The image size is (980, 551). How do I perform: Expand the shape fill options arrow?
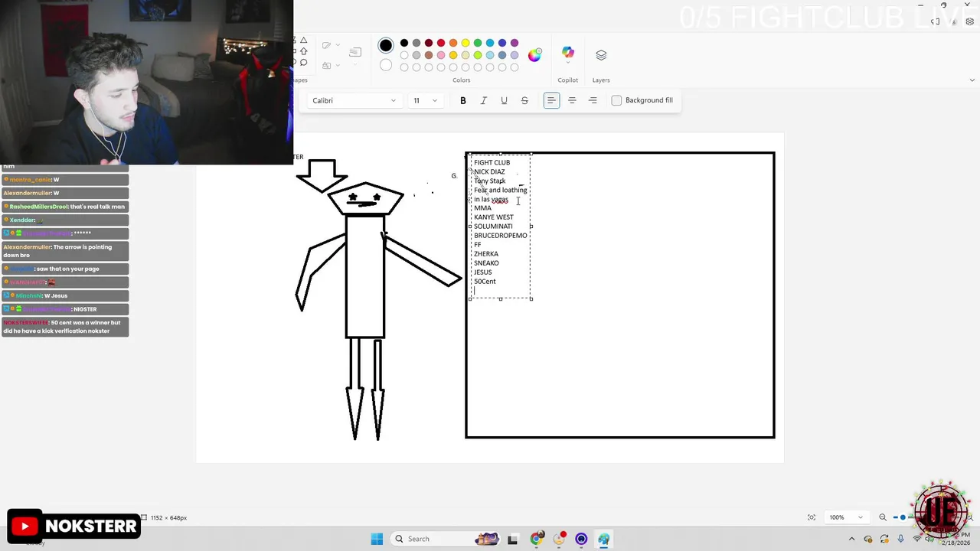click(x=338, y=66)
